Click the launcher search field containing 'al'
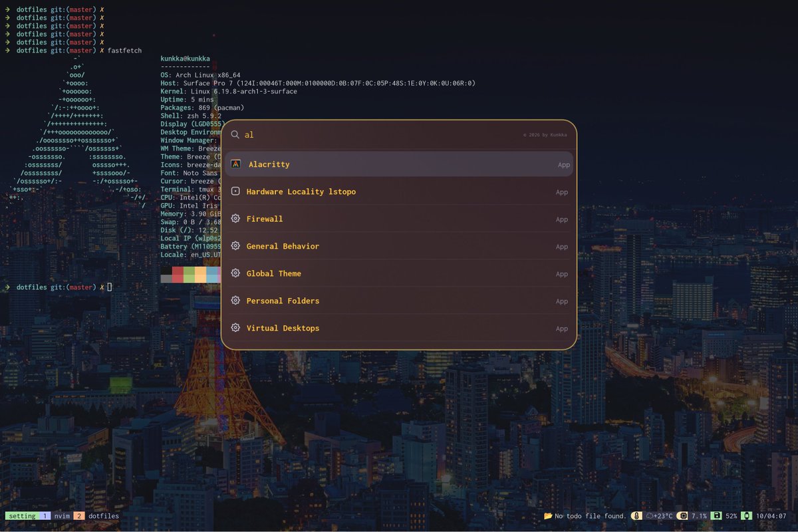This screenshot has height=532, width=798. (399, 134)
